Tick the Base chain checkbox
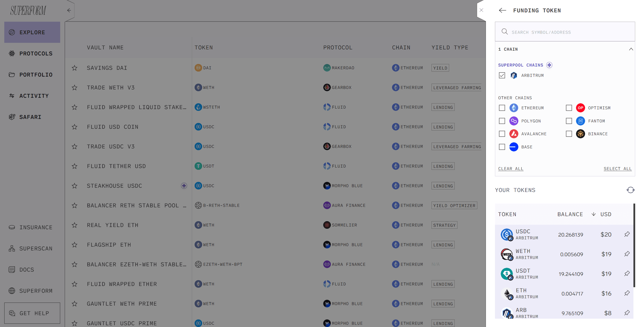644x327 pixels. tap(502, 147)
